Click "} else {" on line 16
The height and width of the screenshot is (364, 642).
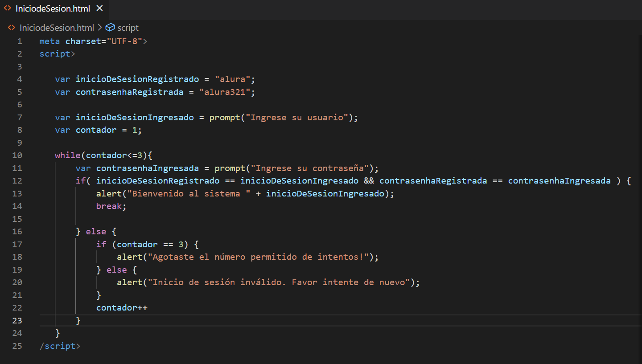coord(96,232)
